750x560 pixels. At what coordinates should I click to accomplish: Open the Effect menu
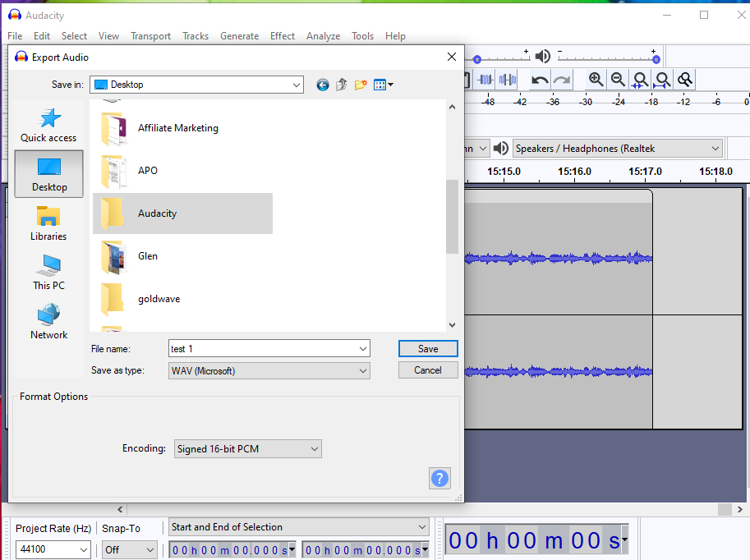tap(283, 36)
